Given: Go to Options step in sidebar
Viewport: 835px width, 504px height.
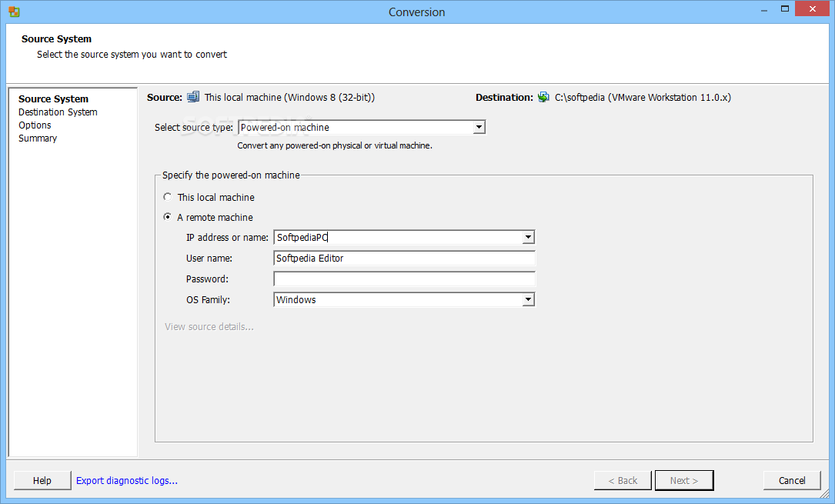Looking at the screenshot, I should 35,125.
